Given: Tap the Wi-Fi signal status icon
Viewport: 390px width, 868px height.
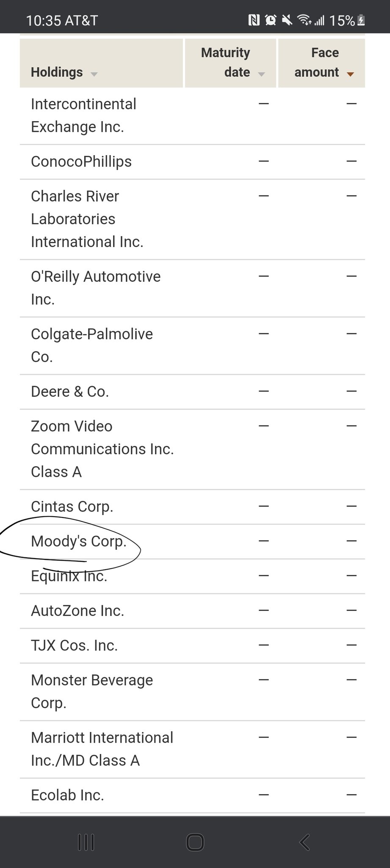Looking at the screenshot, I should (304, 20).
